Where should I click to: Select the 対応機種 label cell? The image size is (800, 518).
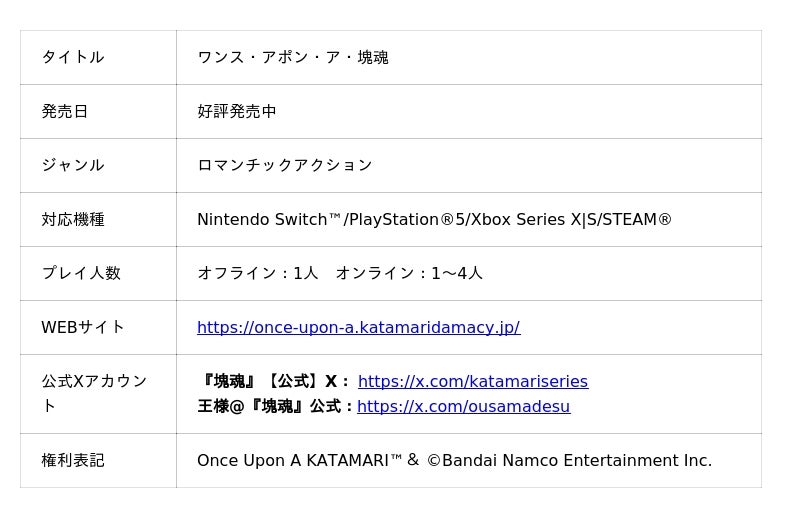73,220
